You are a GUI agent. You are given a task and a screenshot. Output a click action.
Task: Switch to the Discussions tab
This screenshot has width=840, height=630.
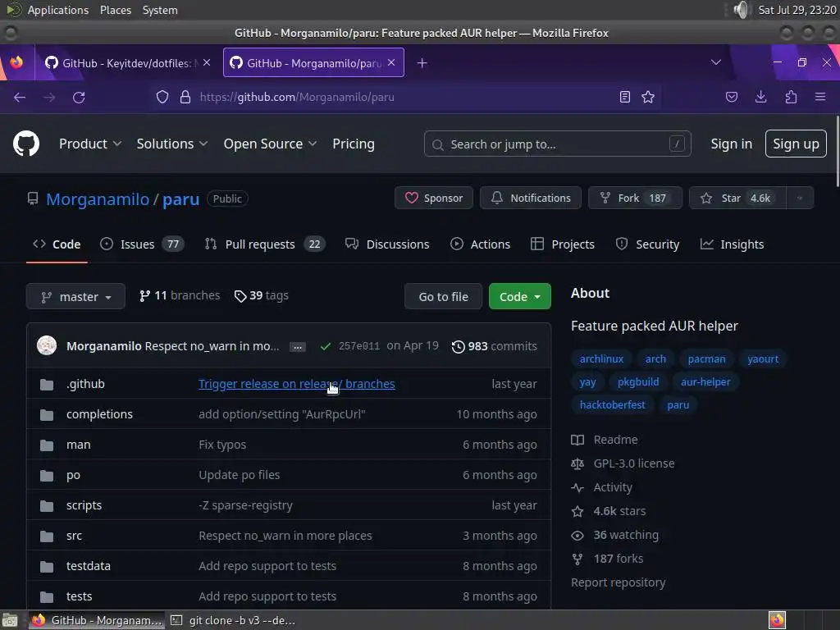click(387, 244)
